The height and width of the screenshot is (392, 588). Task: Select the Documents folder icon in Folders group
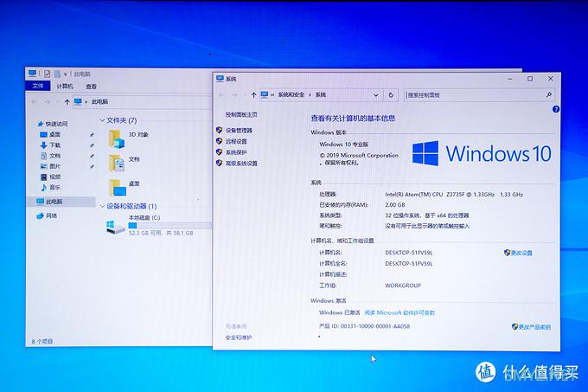coord(117,164)
